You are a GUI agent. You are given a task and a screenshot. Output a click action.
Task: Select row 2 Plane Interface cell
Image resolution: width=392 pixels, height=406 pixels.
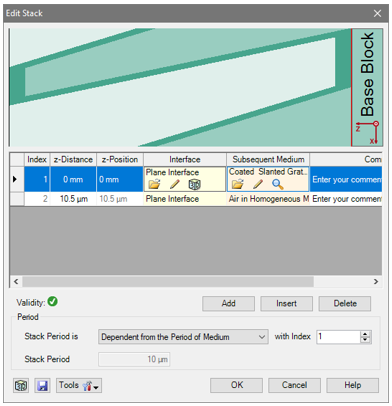pos(185,199)
